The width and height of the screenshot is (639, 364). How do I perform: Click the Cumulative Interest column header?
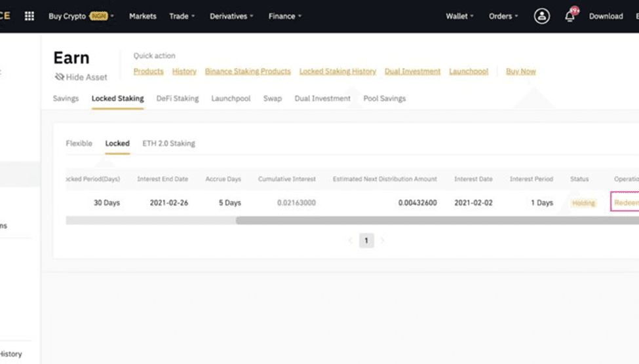[x=287, y=179]
